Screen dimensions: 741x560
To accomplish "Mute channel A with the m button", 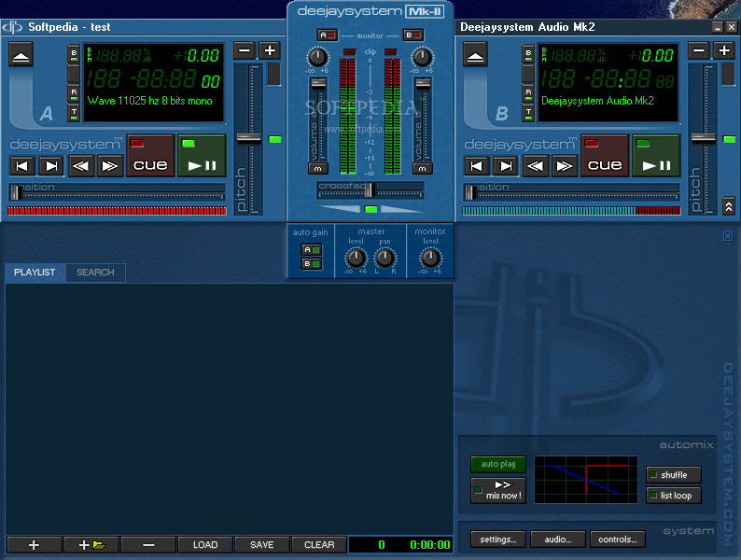I will point(317,169).
